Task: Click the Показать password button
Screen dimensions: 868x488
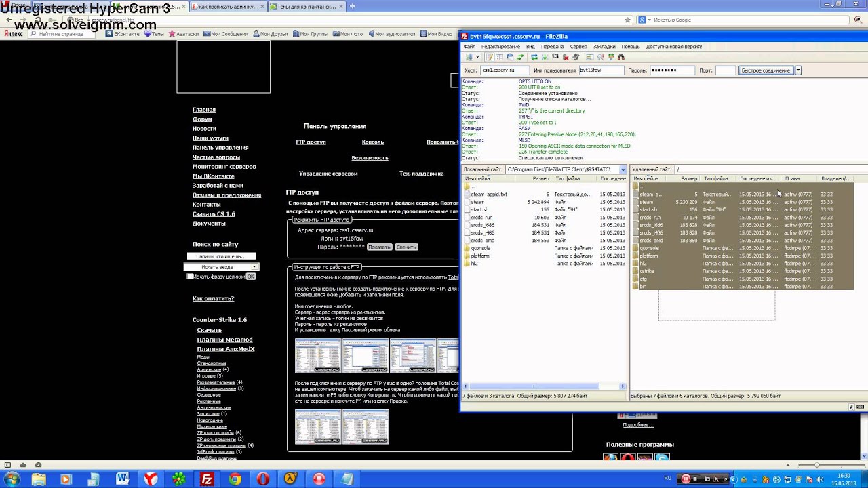Action: coord(380,247)
